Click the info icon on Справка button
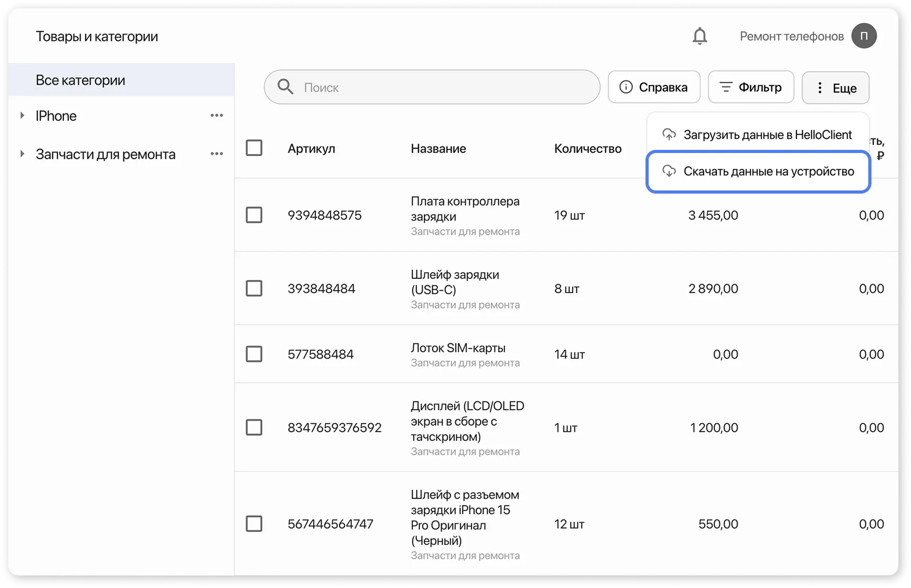This screenshot has width=911, height=588. tap(626, 87)
